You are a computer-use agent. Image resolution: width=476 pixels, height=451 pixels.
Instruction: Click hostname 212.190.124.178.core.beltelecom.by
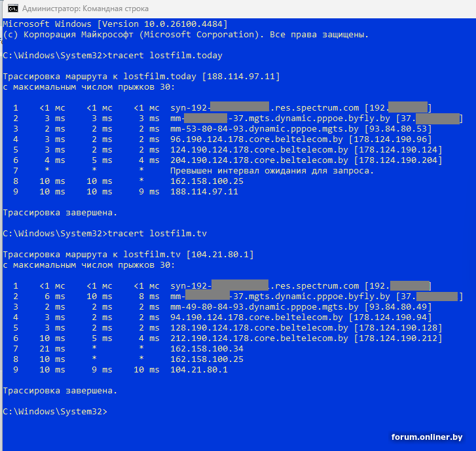pos(259,338)
